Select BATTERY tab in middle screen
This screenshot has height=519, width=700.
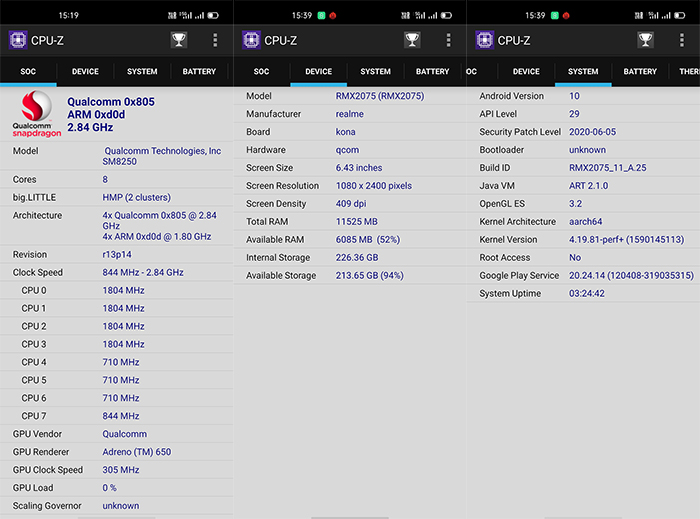[433, 71]
